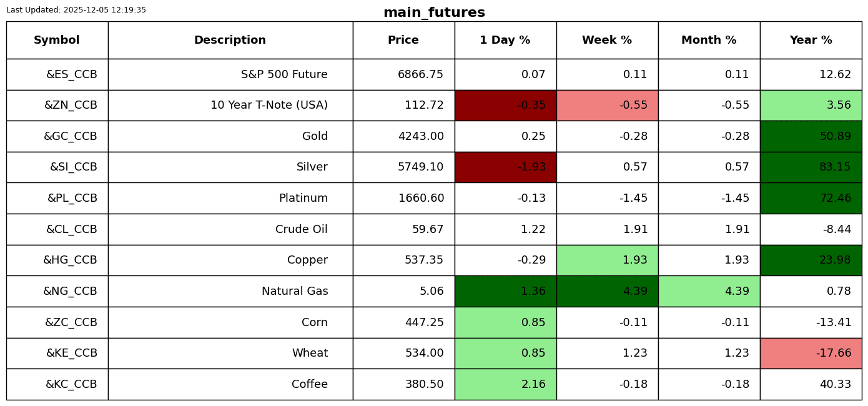Image resolution: width=868 pixels, height=406 pixels.
Task: Click the light red Wheat Year % cell
Action: tap(811, 354)
